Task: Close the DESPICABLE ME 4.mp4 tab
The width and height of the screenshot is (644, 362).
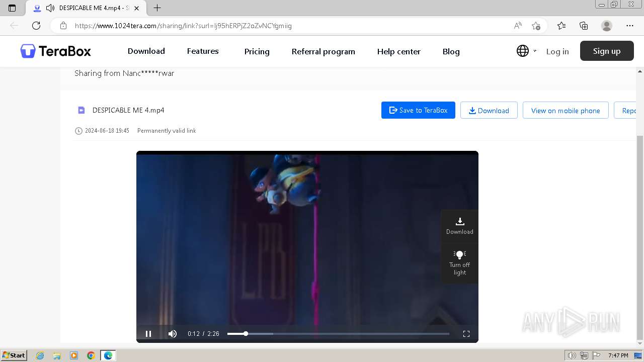Action: (x=136, y=8)
